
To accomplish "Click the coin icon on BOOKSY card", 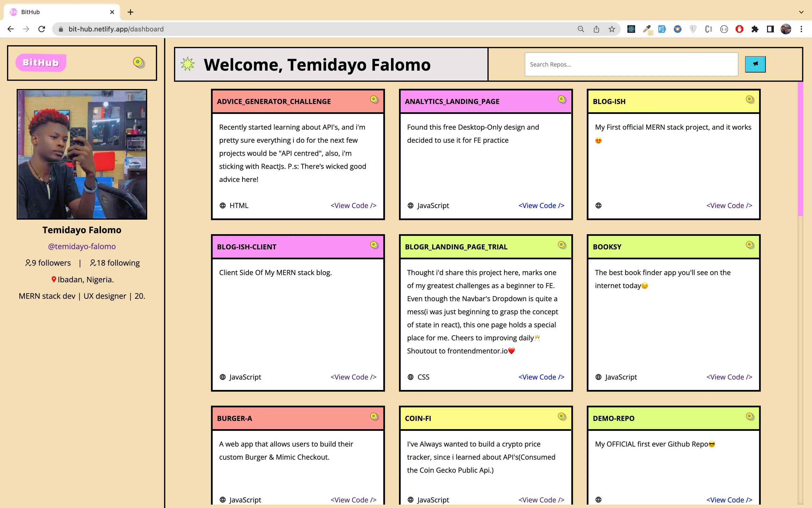I will pyautogui.click(x=750, y=245).
